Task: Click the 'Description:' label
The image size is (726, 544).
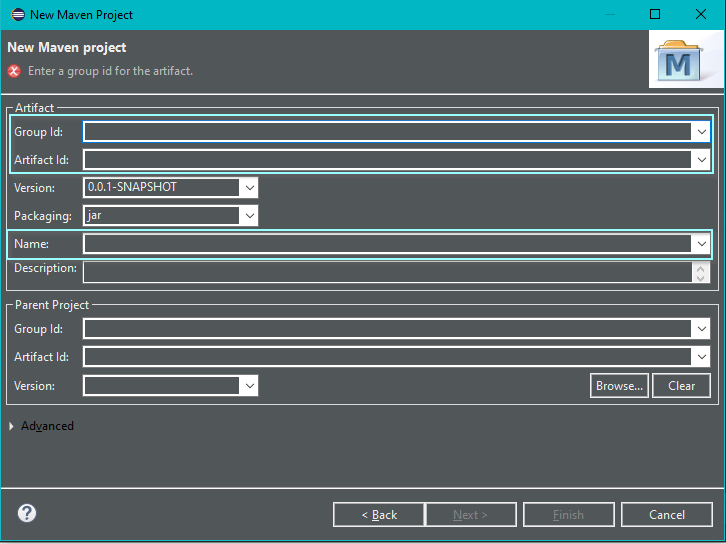Action: (x=45, y=268)
